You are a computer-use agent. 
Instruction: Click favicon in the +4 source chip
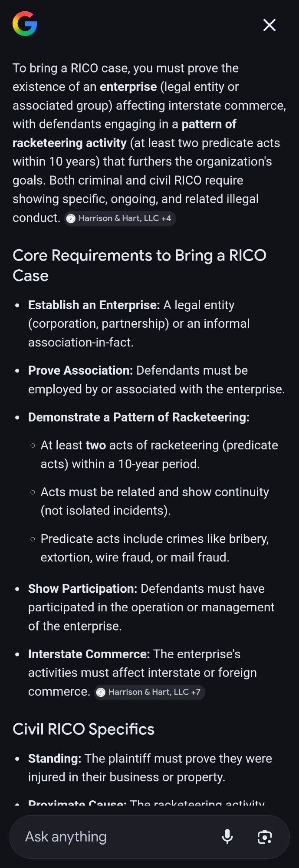[71, 218]
